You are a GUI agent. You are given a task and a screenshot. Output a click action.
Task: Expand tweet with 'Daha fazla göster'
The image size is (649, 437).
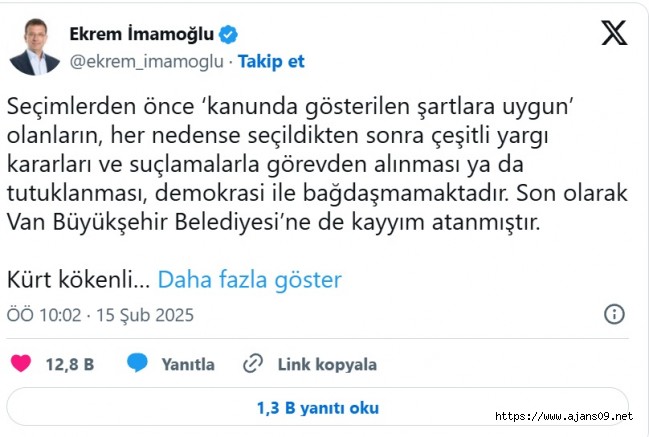[x=249, y=280]
